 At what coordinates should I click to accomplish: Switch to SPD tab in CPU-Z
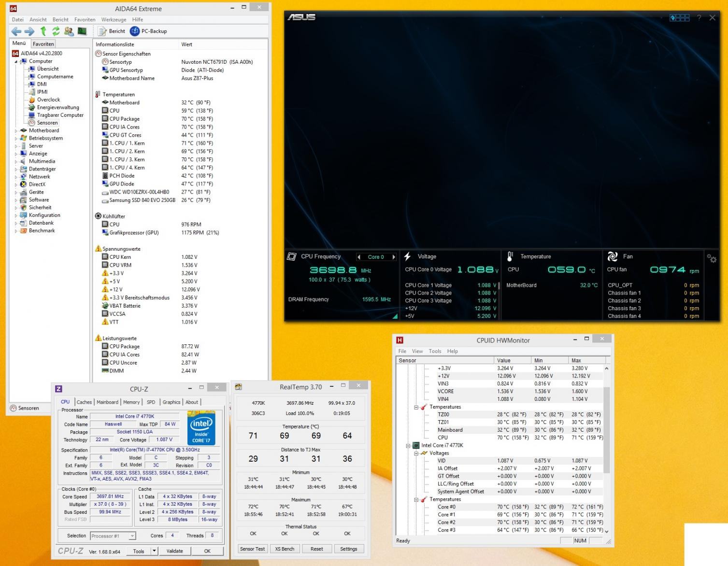(151, 402)
